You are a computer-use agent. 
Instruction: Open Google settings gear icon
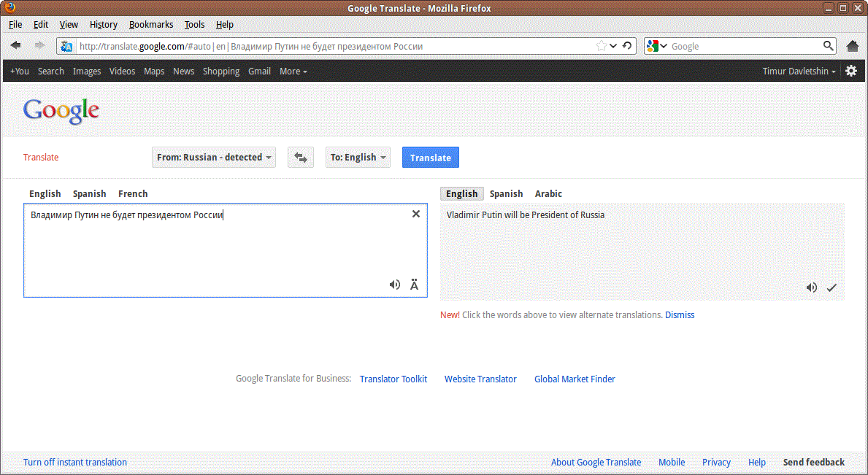pos(851,71)
